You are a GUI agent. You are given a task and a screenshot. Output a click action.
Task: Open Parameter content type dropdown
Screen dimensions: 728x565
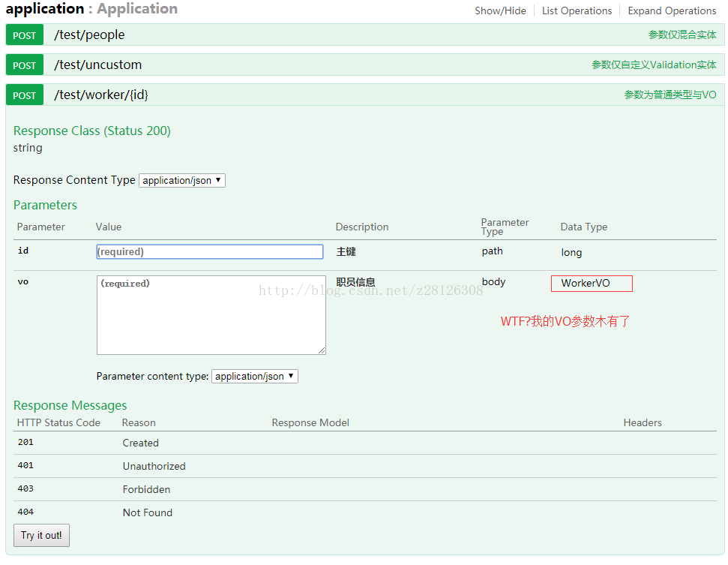coord(254,377)
